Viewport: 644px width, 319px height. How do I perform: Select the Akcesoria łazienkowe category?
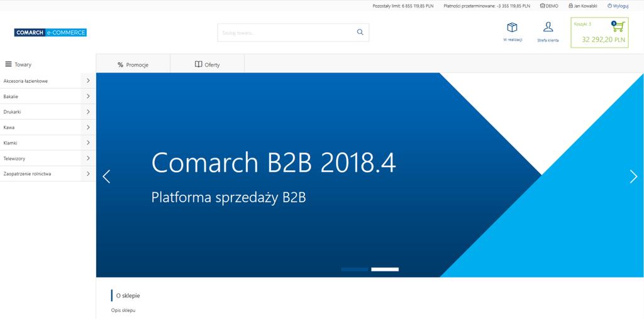click(x=25, y=81)
